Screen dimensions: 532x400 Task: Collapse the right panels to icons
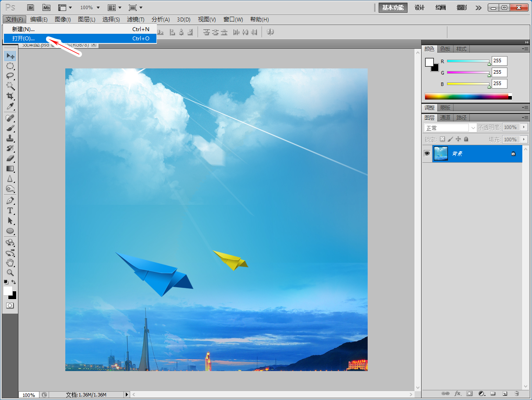[x=526, y=42]
